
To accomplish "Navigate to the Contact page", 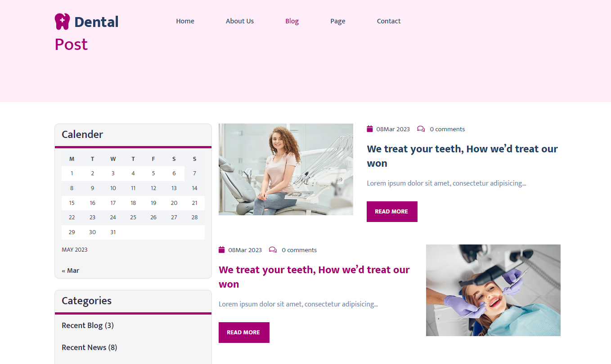I will (389, 21).
